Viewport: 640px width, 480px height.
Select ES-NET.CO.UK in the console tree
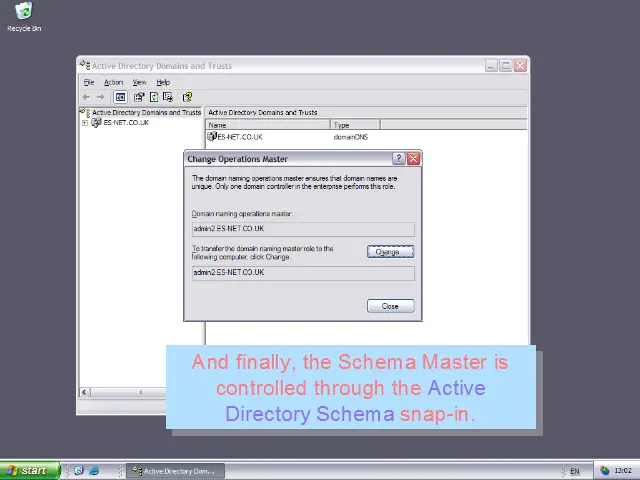126,122
